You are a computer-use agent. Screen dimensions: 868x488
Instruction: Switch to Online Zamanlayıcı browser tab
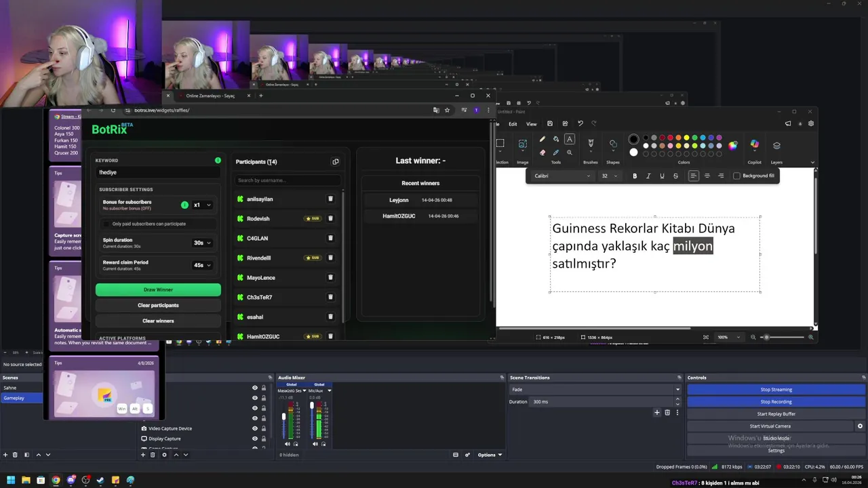(210, 96)
